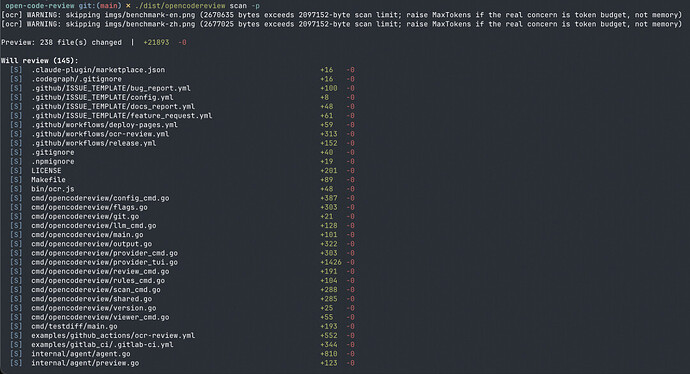Click the [S] marker for internal/agent/agent.go
The height and width of the screenshot is (374, 690).
pyautogui.click(x=16, y=354)
